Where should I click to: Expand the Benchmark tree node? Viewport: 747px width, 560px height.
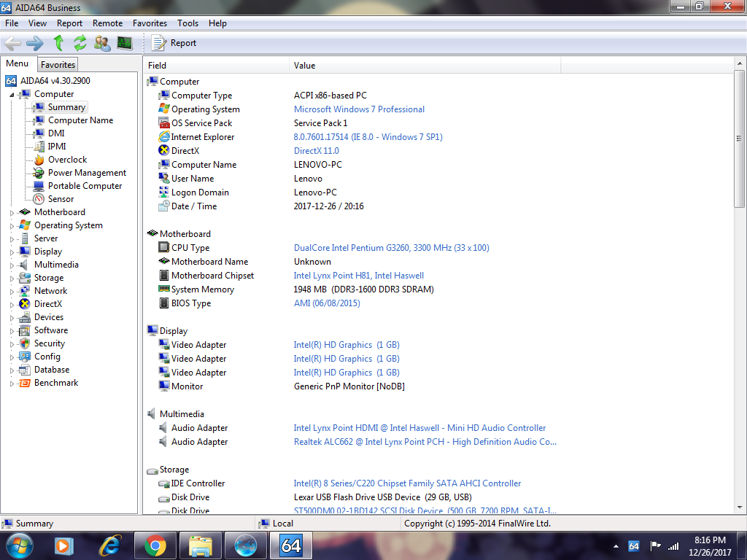(12, 384)
